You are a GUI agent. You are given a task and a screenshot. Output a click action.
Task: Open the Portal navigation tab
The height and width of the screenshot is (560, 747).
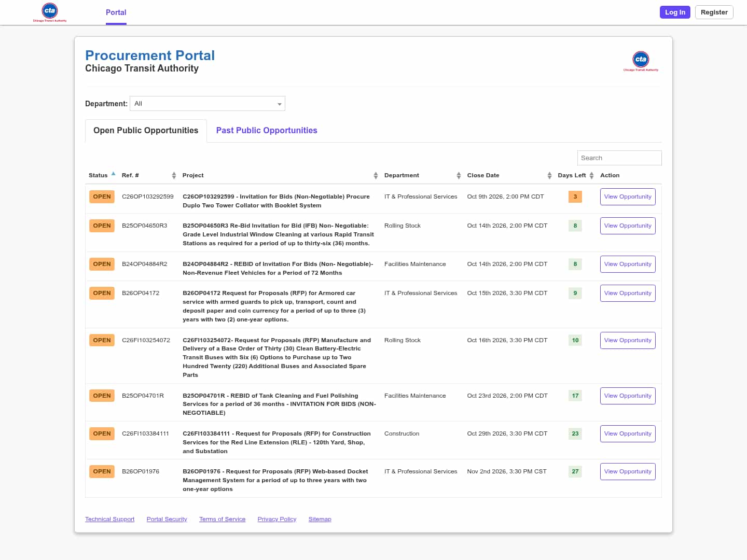116,12
